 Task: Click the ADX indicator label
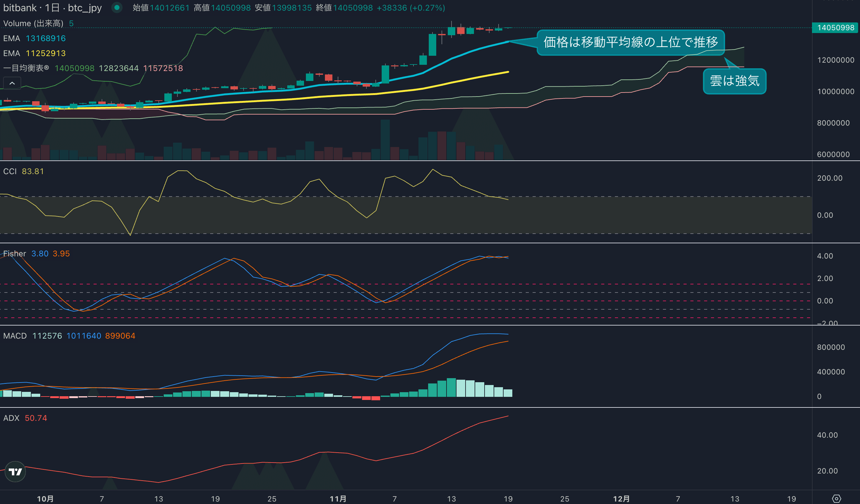tap(11, 418)
